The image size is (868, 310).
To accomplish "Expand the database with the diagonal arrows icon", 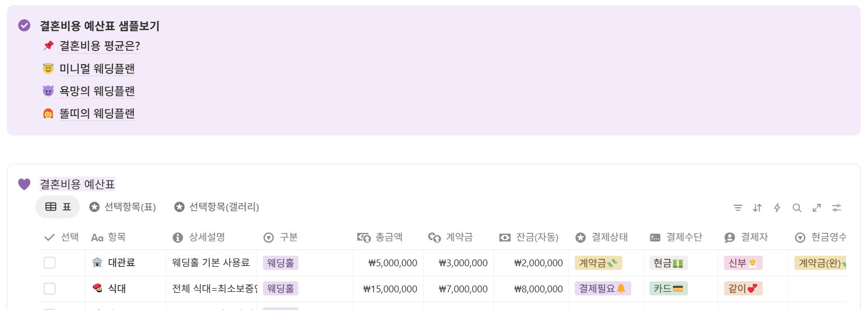I will point(816,207).
